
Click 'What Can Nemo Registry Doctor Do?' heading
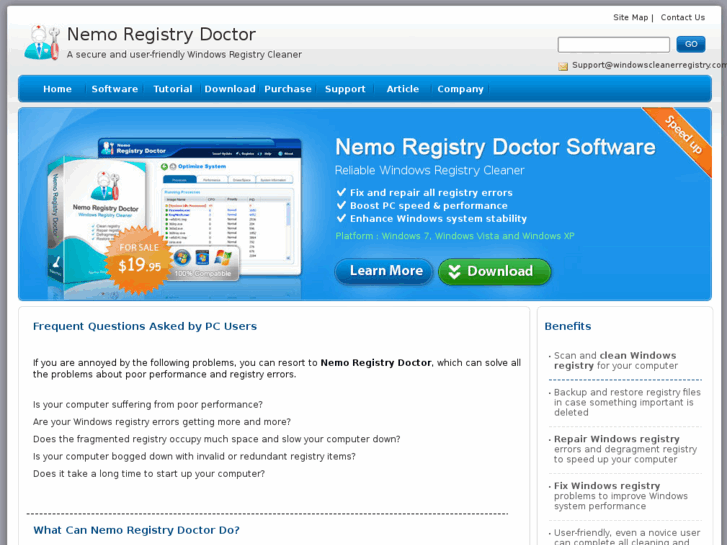point(136,530)
